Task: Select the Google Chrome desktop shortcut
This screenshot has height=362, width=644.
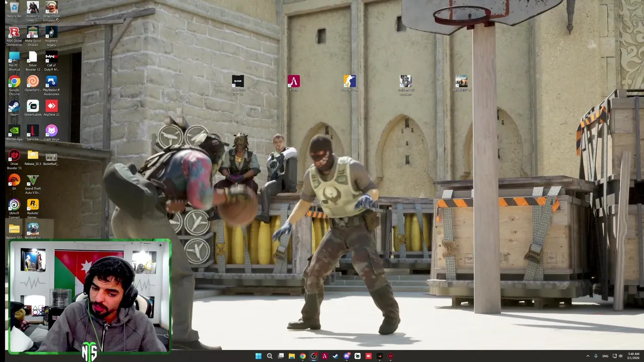Action: pos(14,85)
